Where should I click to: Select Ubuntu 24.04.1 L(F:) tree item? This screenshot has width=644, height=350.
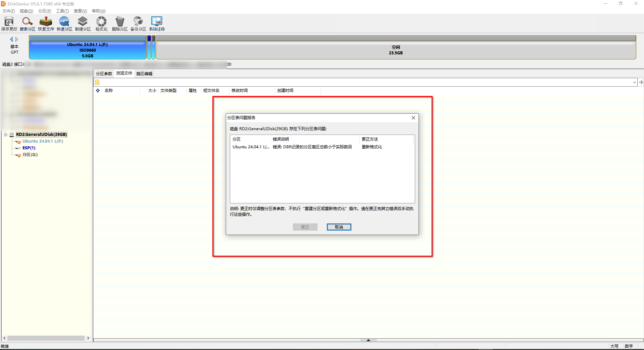43,141
